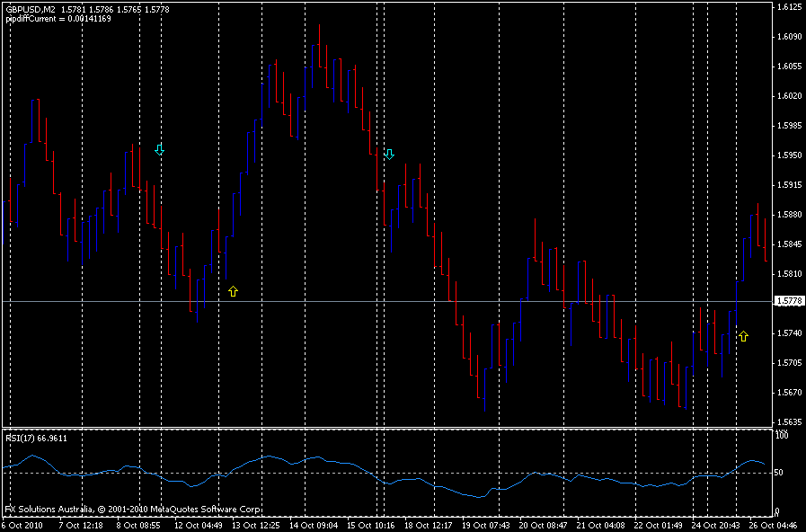Click the RSI 50 level label

tap(779, 473)
